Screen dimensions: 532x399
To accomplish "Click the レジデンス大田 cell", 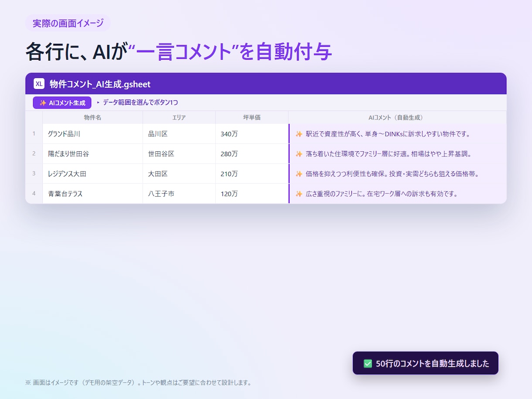I will click(92, 174).
